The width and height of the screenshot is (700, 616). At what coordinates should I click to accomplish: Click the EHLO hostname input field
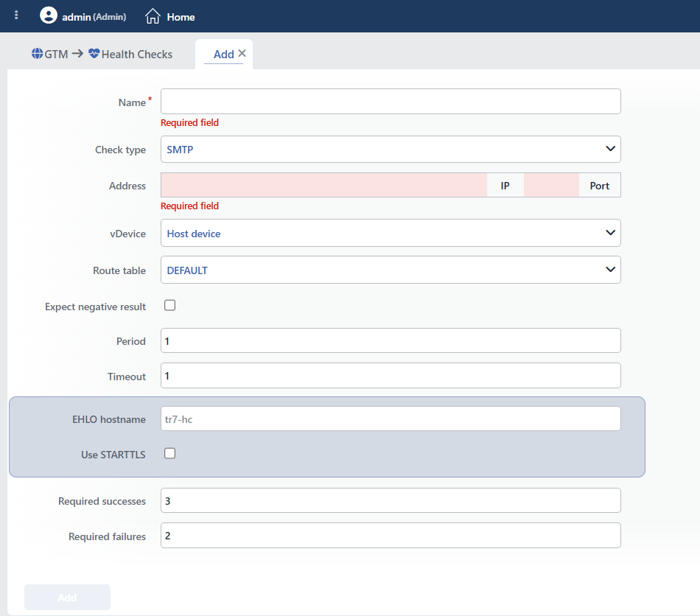(x=391, y=419)
